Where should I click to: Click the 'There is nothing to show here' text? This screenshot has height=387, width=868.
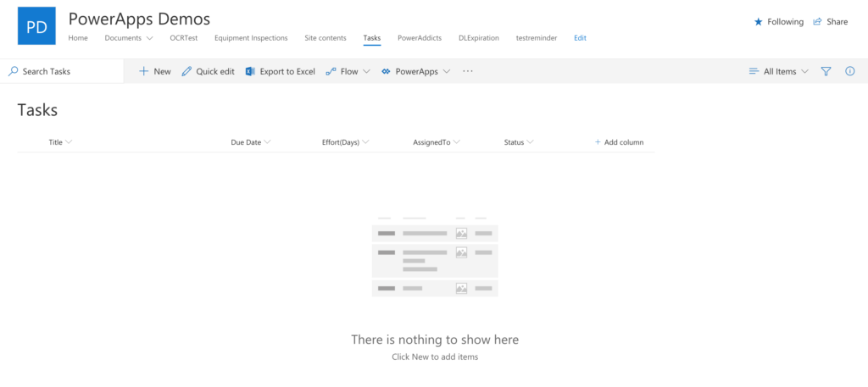pyautogui.click(x=435, y=340)
